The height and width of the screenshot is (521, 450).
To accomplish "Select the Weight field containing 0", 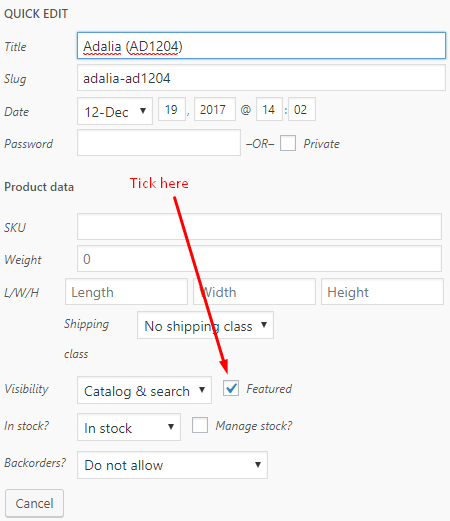I will (x=260, y=259).
